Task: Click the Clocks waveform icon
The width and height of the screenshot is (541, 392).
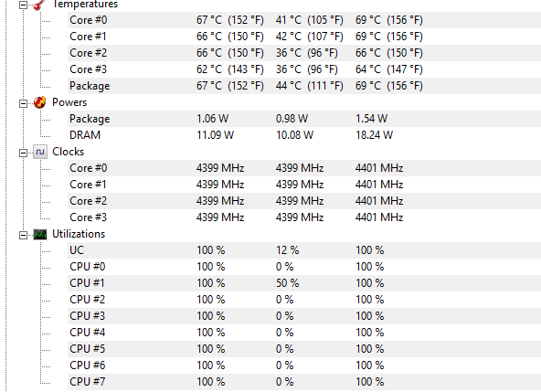Action: (x=40, y=152)
